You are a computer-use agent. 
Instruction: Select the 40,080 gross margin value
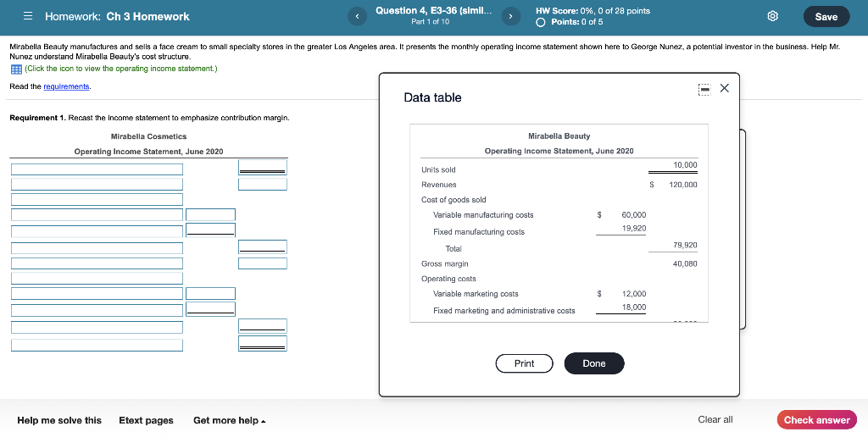[x=685, y=263]
